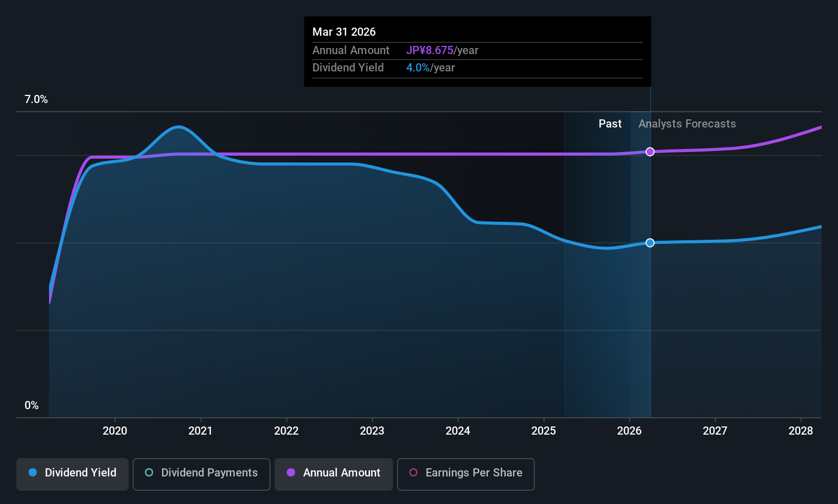838x504 pixels.
Task: Toggle the Dividend Yield legend series
Action: pyautogui.click(x=72, y=474)
